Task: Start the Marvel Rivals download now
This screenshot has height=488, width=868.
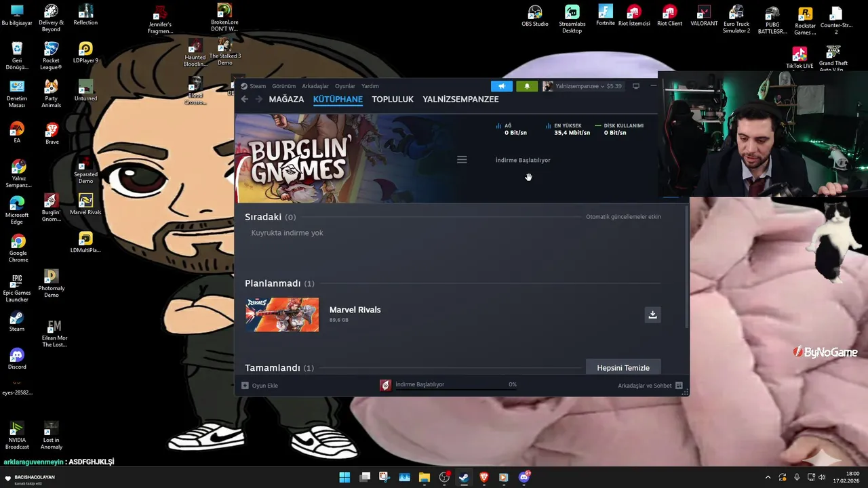Action: pos(652,314)
